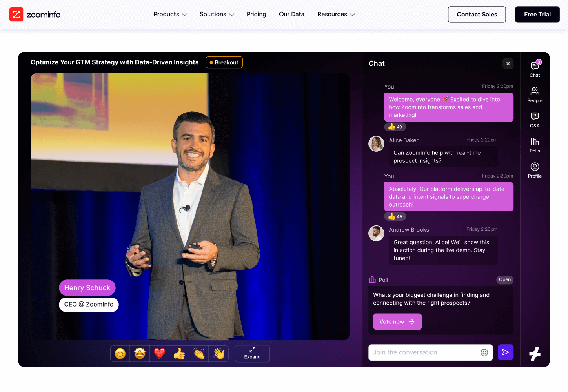
Task: Click Andrew Brooks' avatar
Action: coord(376,233)
